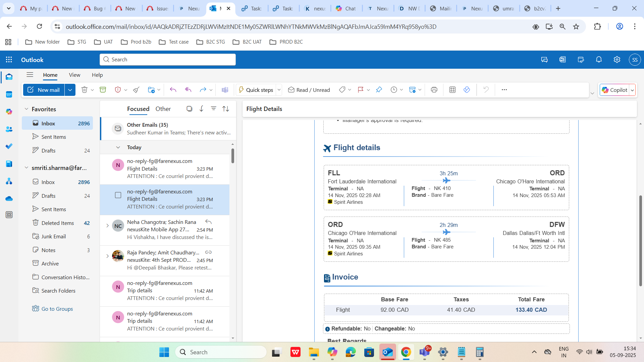The width and height of the screenshot is (644, 362).
Task: Open the Outlook settings gear
Action: [617, 60]
